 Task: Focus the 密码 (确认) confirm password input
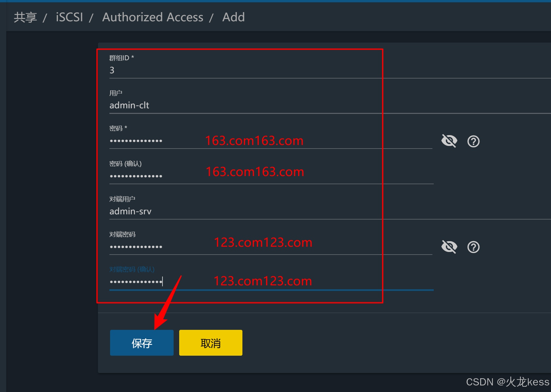[272, 176]
